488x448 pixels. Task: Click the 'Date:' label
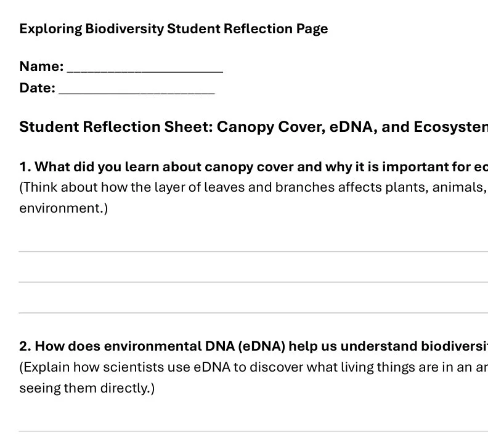(38, 88)
